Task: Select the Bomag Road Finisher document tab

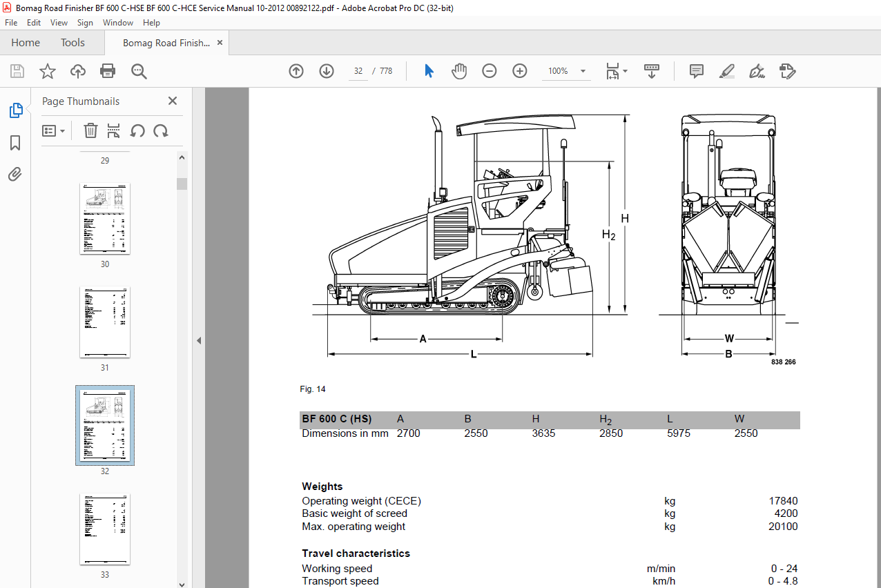Action: [x=166, y=43]
